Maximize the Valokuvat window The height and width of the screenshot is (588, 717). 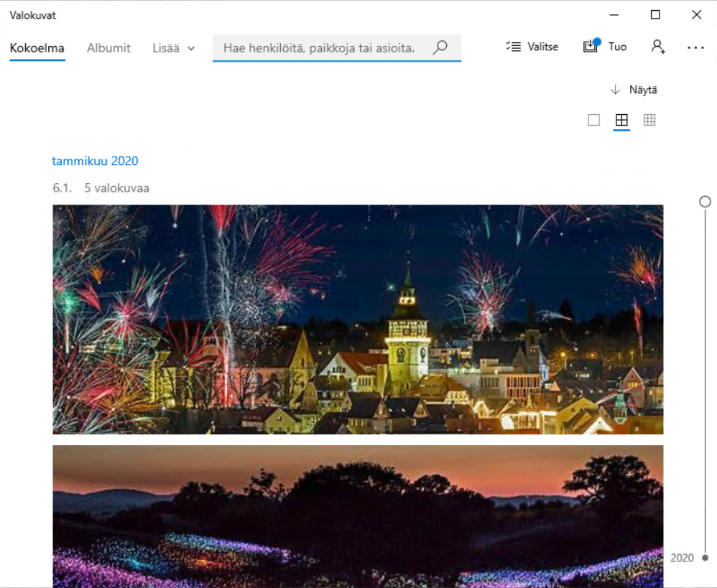(655, 14)
